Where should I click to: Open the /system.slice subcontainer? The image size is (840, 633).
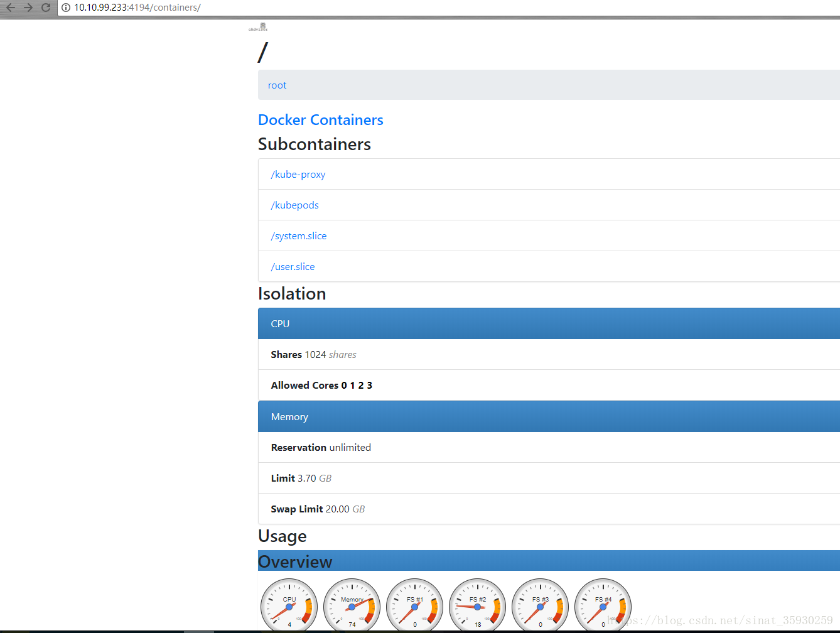coord(299,236)
